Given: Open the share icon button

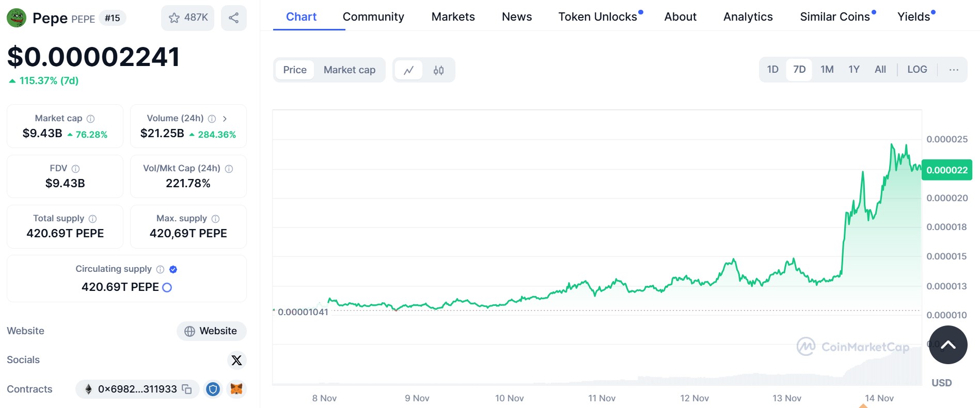Looking at the screenshot, I should pos(234,18).
